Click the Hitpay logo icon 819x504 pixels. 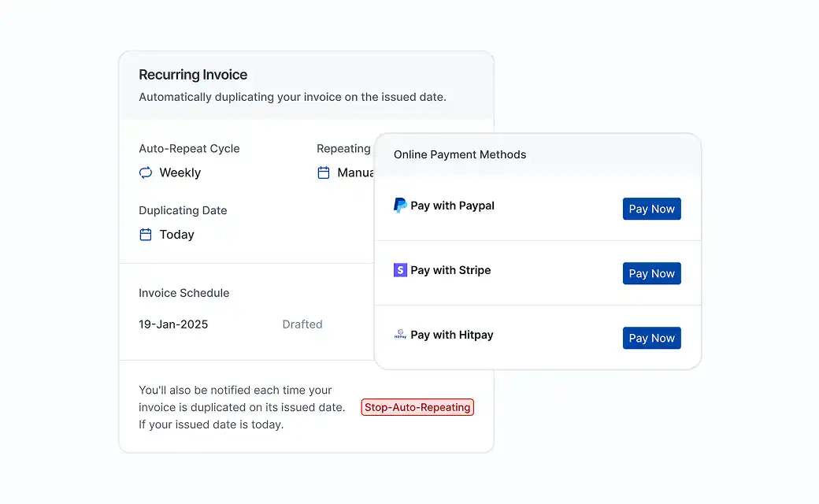[x=400, y=335]
